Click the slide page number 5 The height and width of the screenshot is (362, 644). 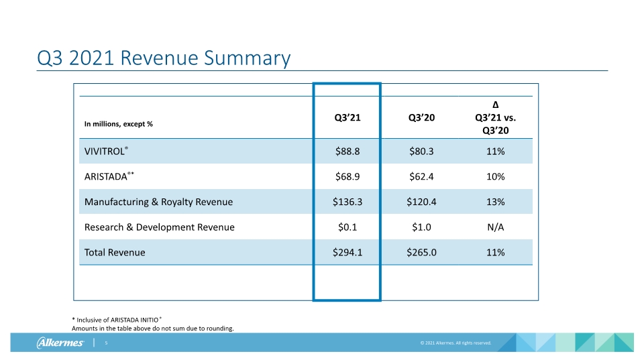[106, 343]
